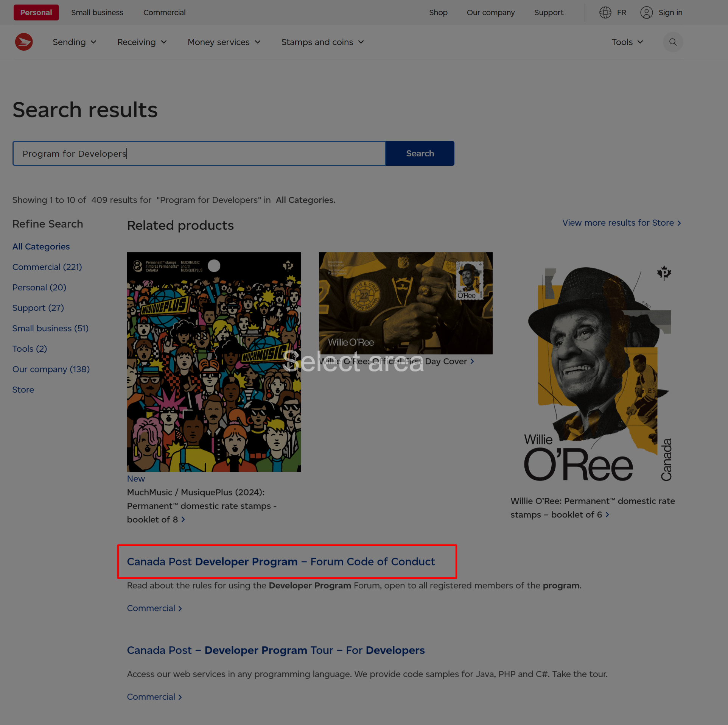The width and height of the screenshot is (728, 725).
Task: Click Commercial link under Forum Code of Conduct
Action: [x=154, y=608]
